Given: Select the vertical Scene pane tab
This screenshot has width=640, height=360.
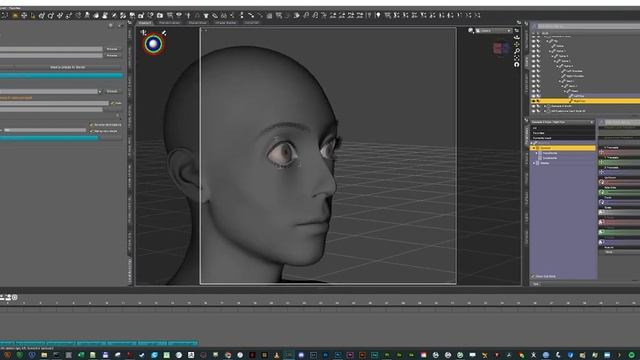Looking at the screenshot, I should (527, 61).
